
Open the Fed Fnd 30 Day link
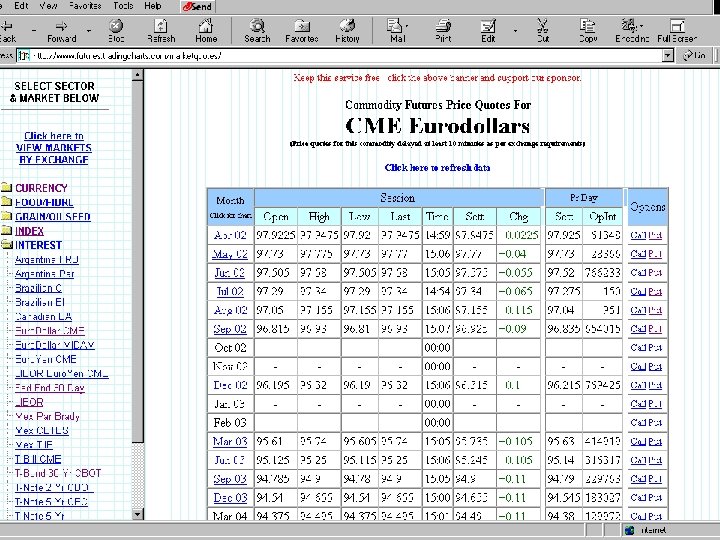tap(50, 388)
